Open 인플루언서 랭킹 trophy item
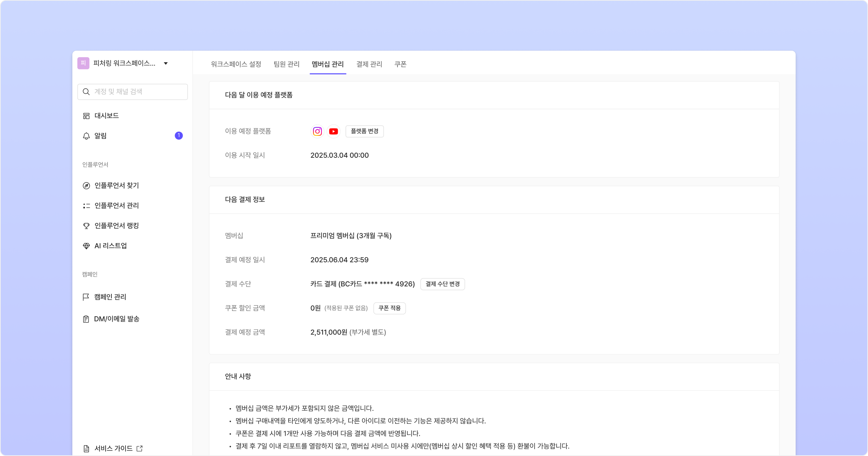868x456 pixels. coord(116,226)
